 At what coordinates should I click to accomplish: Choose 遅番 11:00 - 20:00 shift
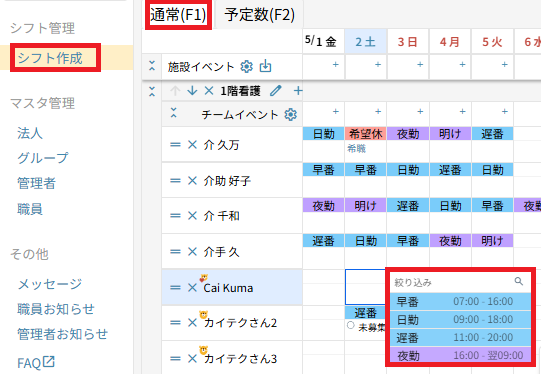[x=461, y=337]
